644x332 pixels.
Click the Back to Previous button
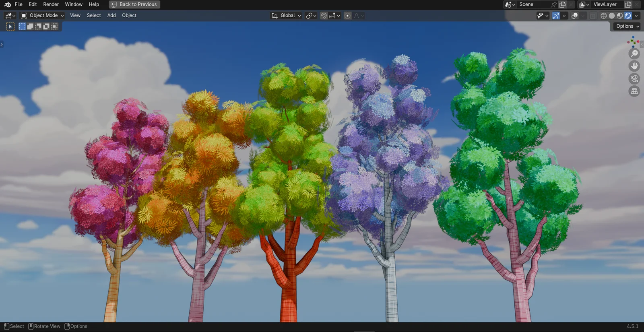[x=134, y=4]
